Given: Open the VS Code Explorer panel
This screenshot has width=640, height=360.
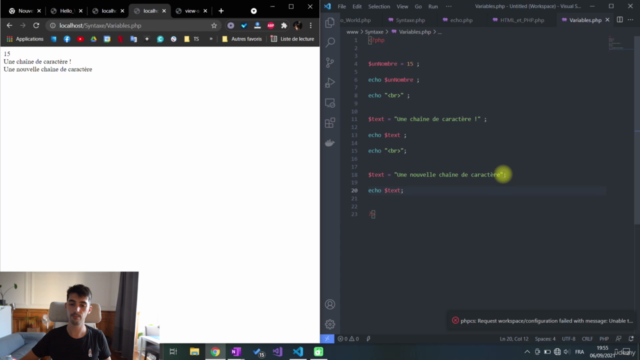Looking at the screenshot, I should coord(330,22).
